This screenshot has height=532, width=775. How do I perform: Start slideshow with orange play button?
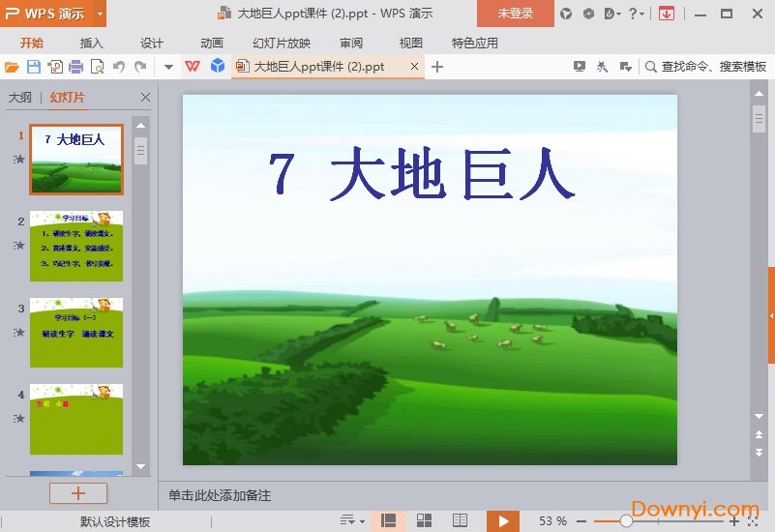coord(503,521)
